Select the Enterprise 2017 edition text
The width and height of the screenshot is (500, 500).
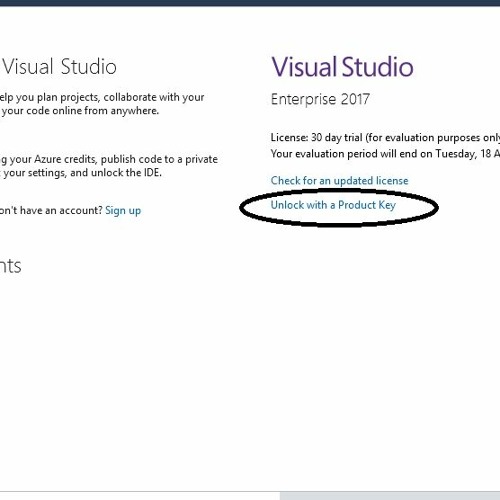(x=320, y=99)
